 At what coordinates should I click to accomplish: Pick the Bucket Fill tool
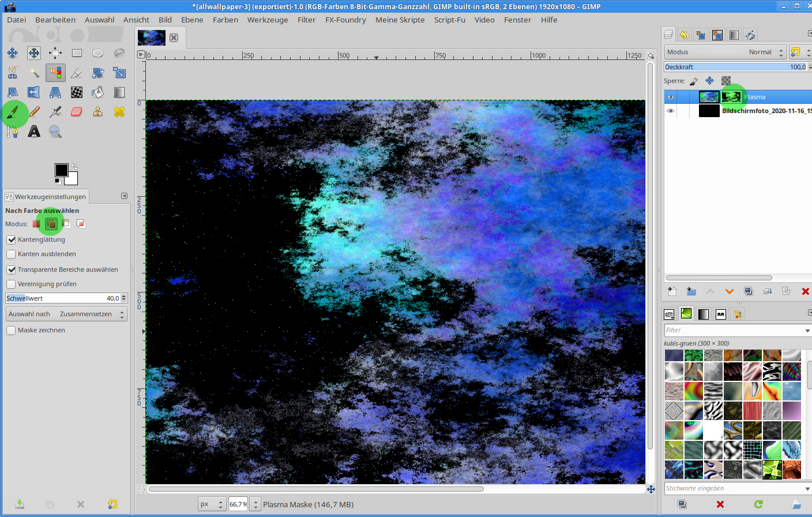tap(98, 92)
